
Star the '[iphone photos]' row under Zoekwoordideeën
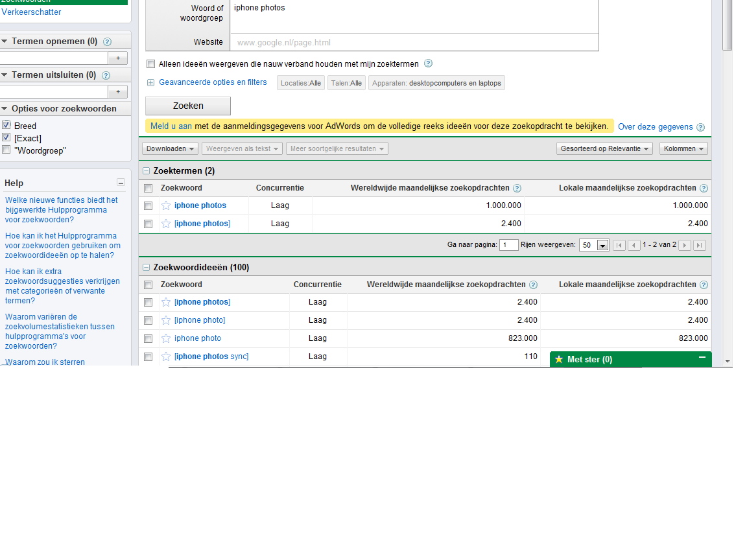(x=166, y=303)
